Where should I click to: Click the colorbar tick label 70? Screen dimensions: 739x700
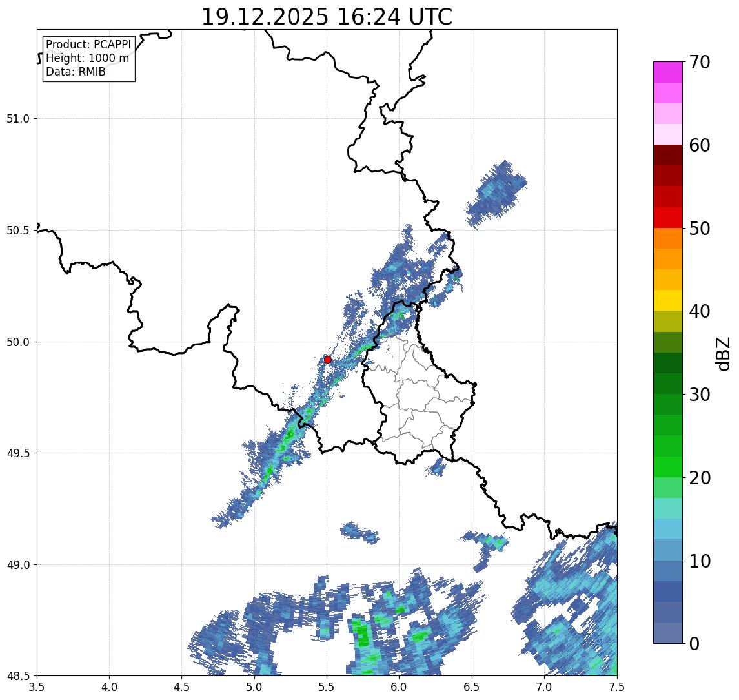(x=700, y=62)
